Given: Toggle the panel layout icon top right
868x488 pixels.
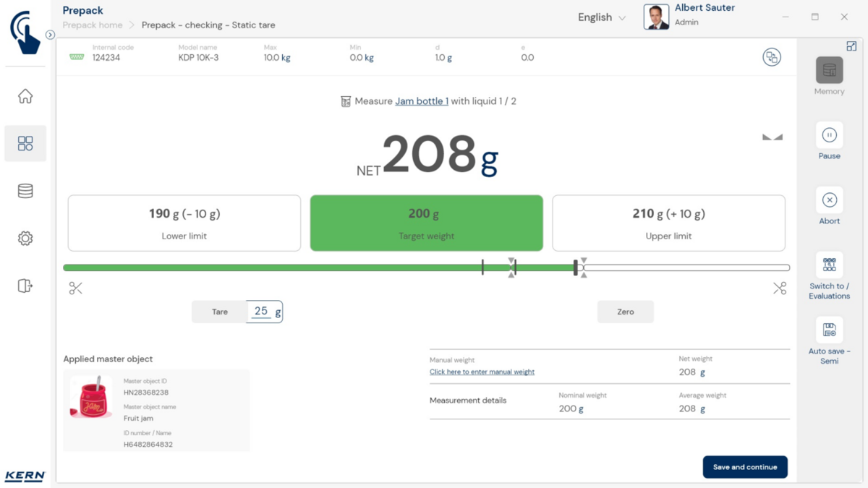Looking at the screenshot, I should point(851,46).
